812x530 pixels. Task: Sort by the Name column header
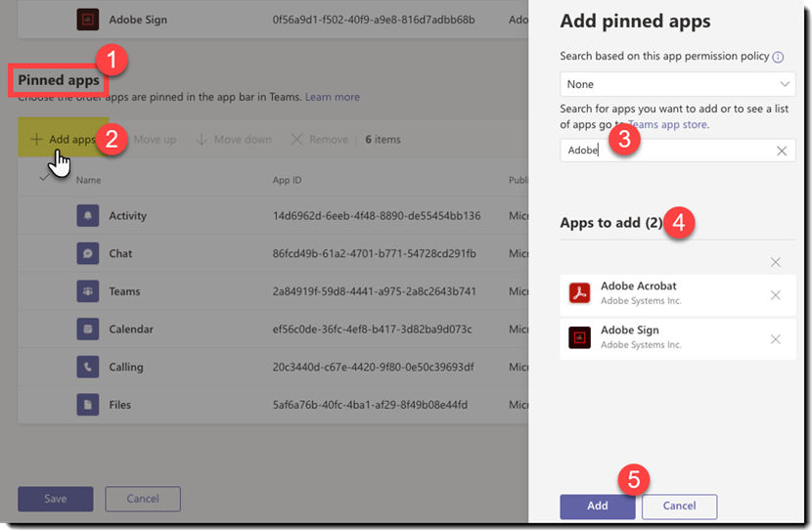(89, 180)
